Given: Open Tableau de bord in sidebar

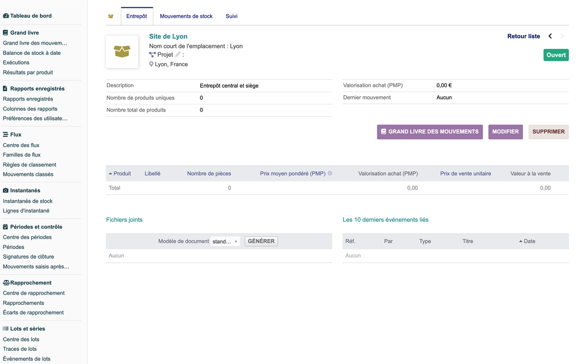Looking at the screenshot, I should coord(31,16).
